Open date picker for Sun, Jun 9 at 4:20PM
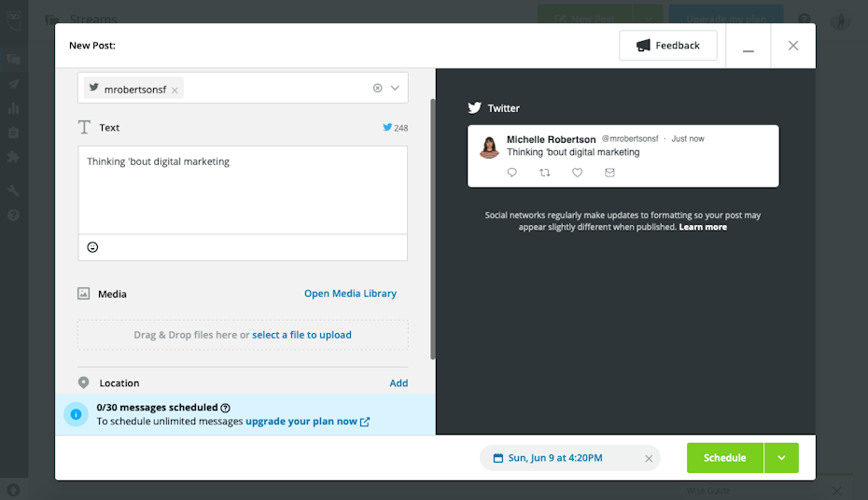868x500 pixels. 555,458
